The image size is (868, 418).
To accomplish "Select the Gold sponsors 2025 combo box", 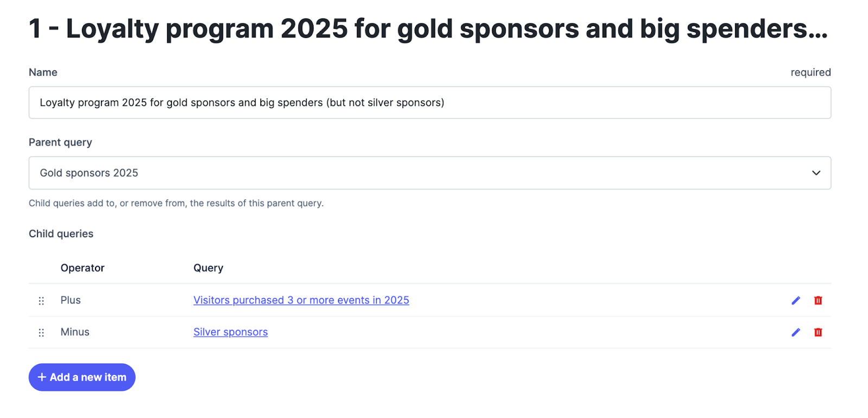I will tap(430, 173).
